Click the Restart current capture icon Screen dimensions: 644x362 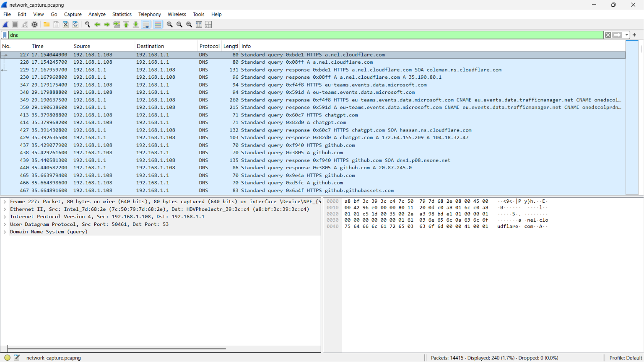coord(25,24)
